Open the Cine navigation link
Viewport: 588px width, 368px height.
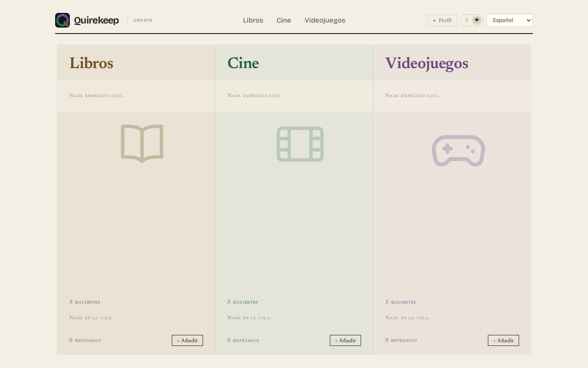click(284, 20)
